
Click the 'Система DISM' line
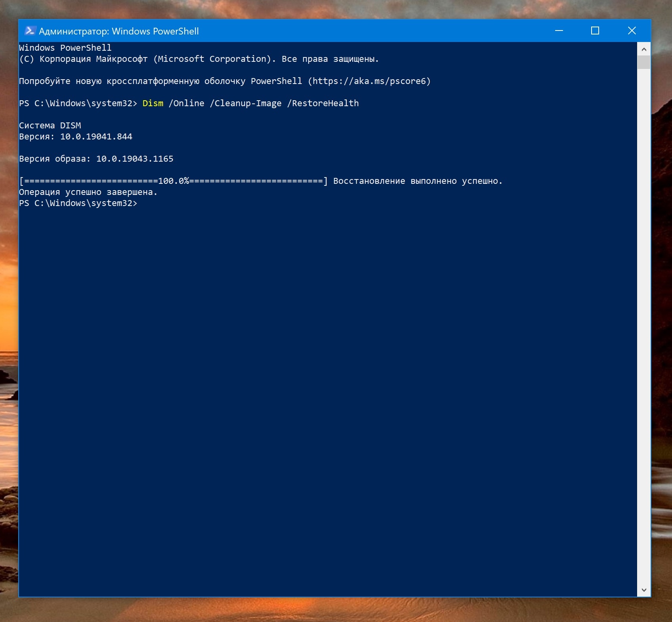tap(50, 126)
